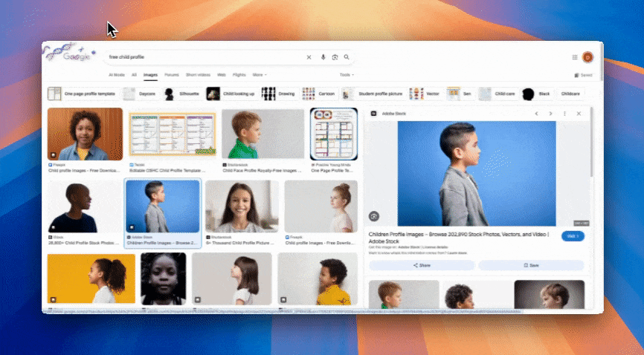
Task: Open the Google apps grid
Action: pyautogui.click(x=575, y=57)
